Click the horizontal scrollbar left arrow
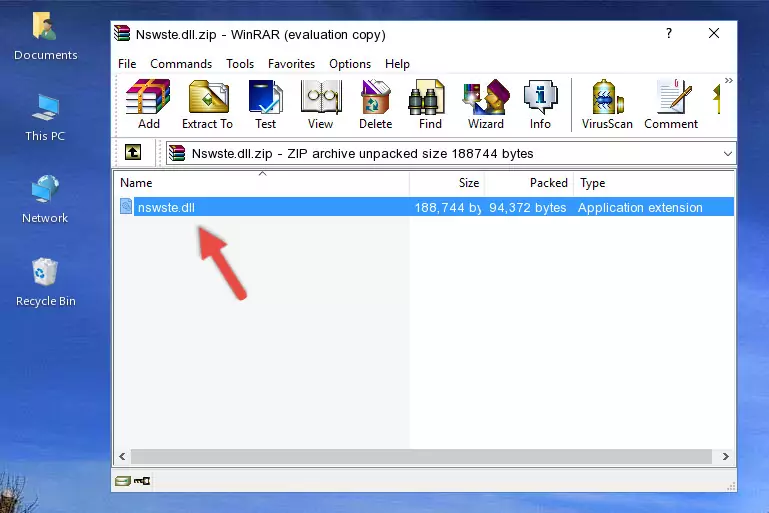 [x=122, y=456]
